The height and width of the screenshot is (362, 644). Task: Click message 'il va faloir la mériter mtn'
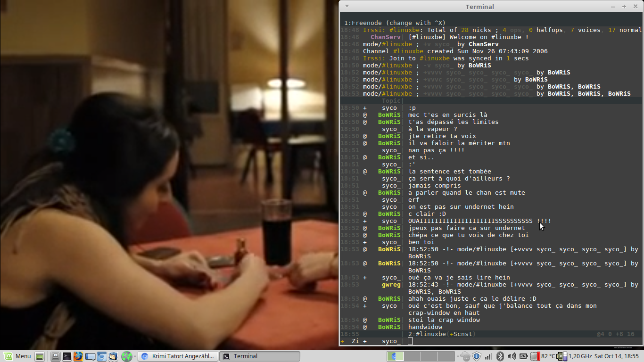point(459,143)
